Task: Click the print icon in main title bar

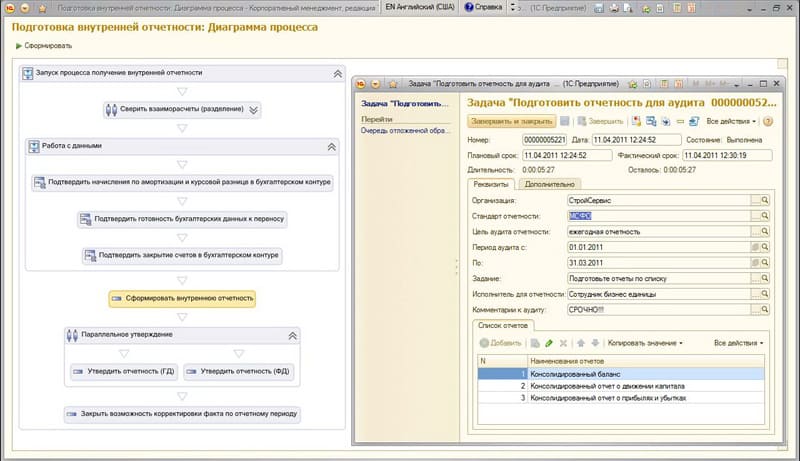Action: (614, 8)
